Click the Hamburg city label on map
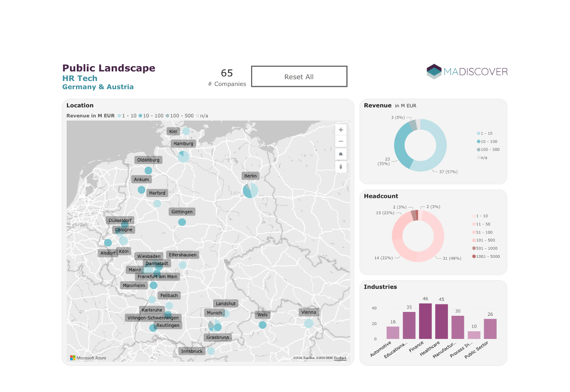 click(183, 144)
